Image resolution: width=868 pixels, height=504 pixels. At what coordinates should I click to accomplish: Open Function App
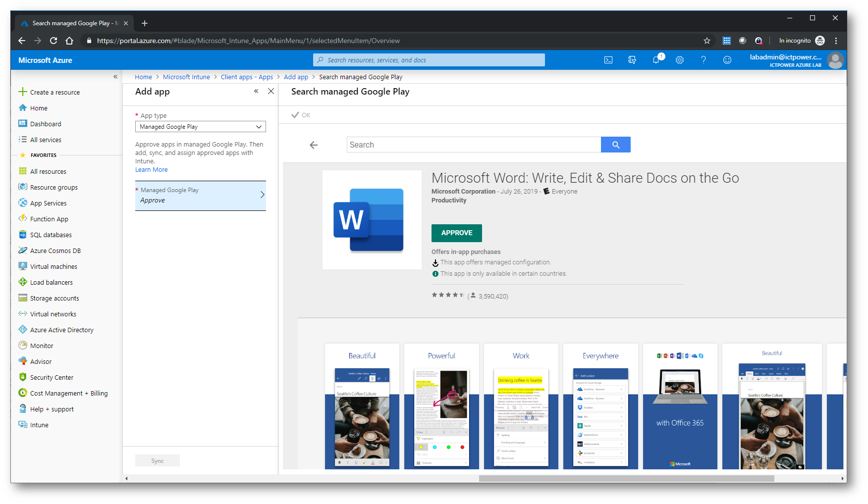coord(44,219)
